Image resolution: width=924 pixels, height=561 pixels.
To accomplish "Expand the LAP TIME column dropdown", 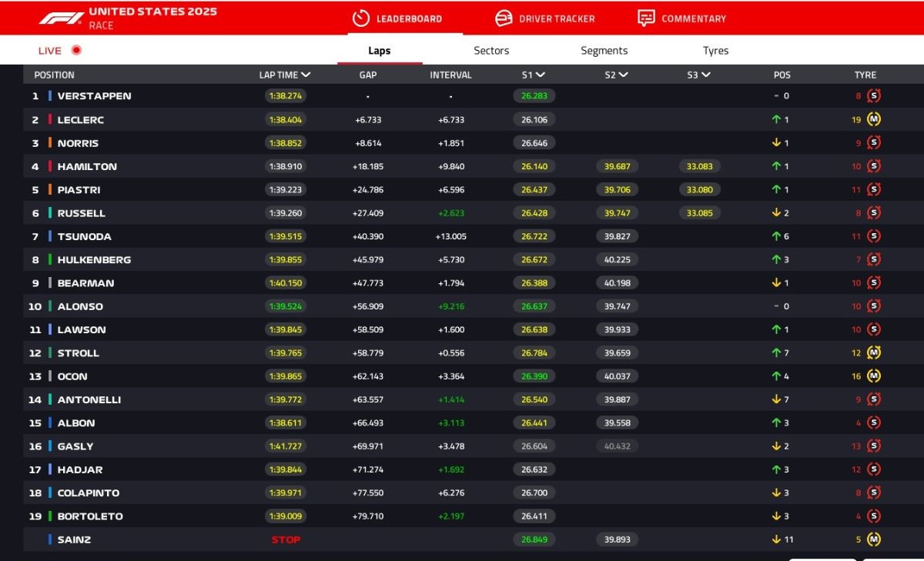I will point(306,75).
